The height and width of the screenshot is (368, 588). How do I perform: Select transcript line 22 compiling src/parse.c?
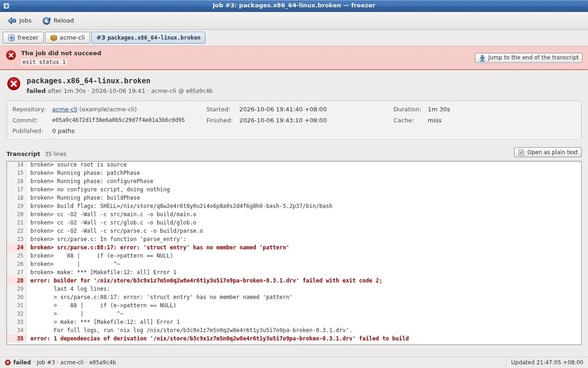click(x=294, y=231)
